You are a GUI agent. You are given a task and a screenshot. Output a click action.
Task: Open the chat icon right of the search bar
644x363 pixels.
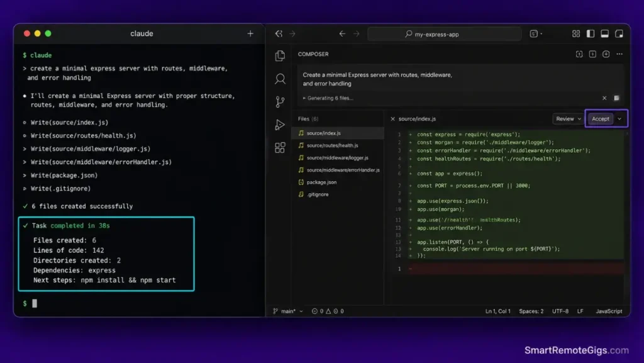click(534, 34)
